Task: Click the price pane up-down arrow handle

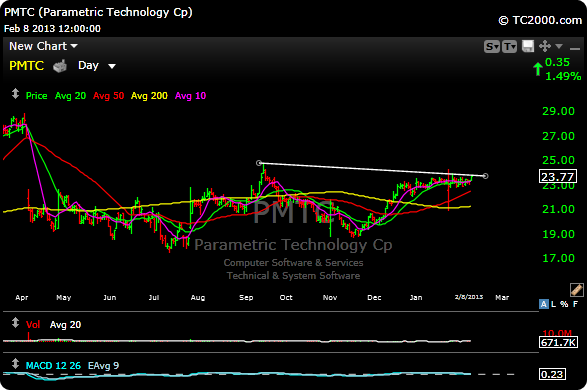Action: [x=15, y=94]
